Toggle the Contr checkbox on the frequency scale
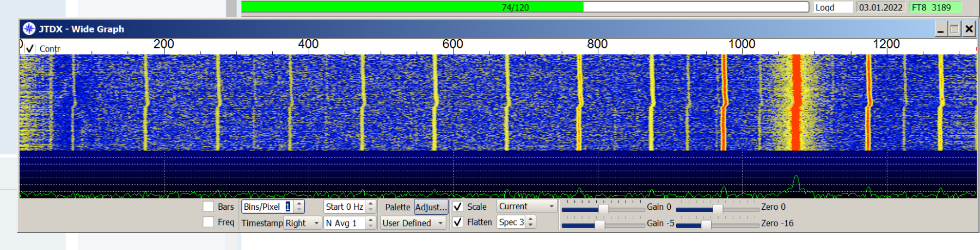The width and height of the screenshot is (980, 250). click(x=30, y=48)
